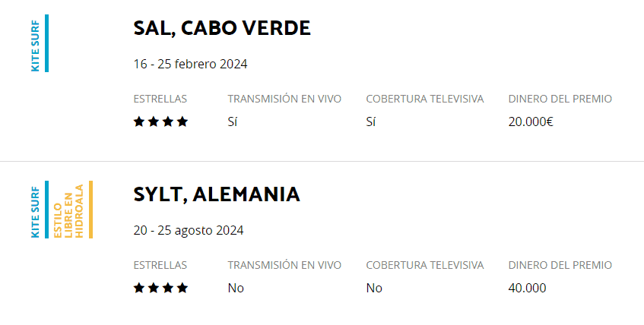Open the Sal, Cabo Verde event title
The height and width of the screenshot is (325, 644).
(222, 28)
